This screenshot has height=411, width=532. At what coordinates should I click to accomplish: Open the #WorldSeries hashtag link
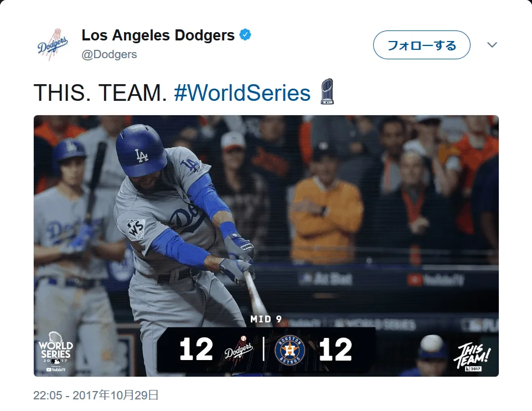tap(242, 93)
